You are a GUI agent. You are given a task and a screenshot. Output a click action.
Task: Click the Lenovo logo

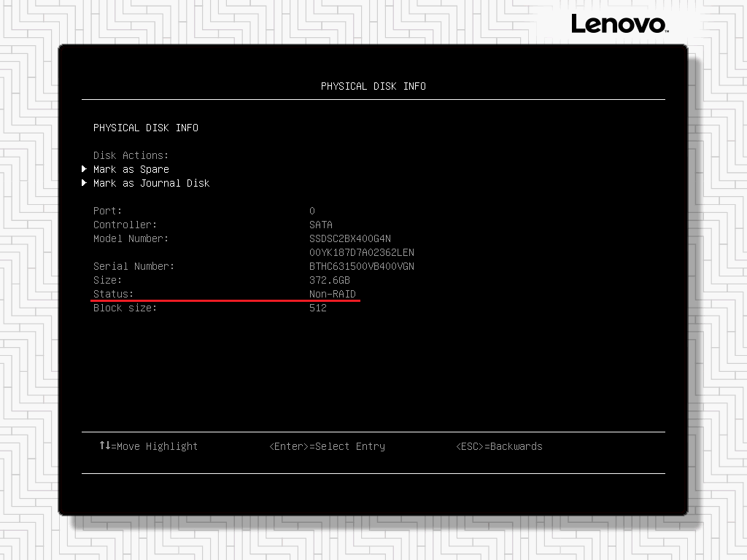(x=619, y=24)
